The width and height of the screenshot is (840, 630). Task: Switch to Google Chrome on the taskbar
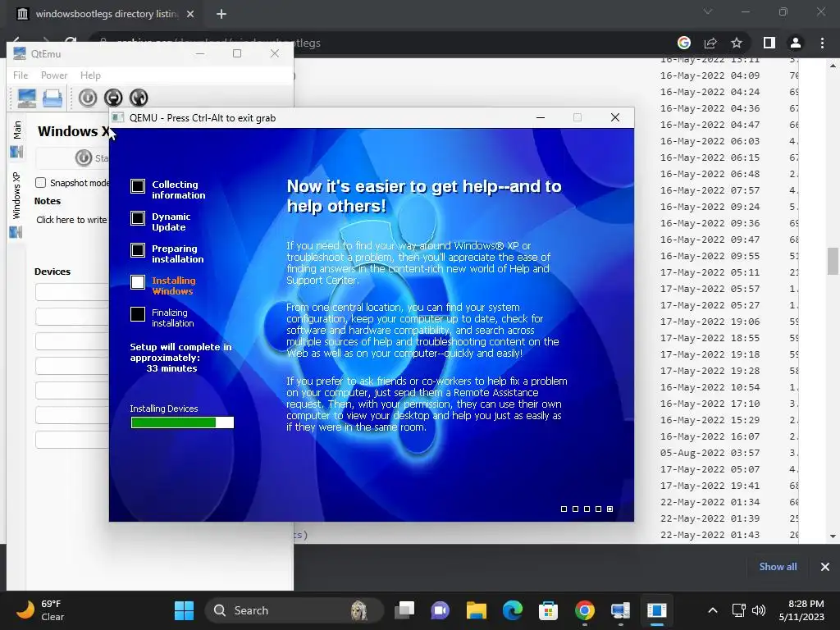click(x=584, y=610)
